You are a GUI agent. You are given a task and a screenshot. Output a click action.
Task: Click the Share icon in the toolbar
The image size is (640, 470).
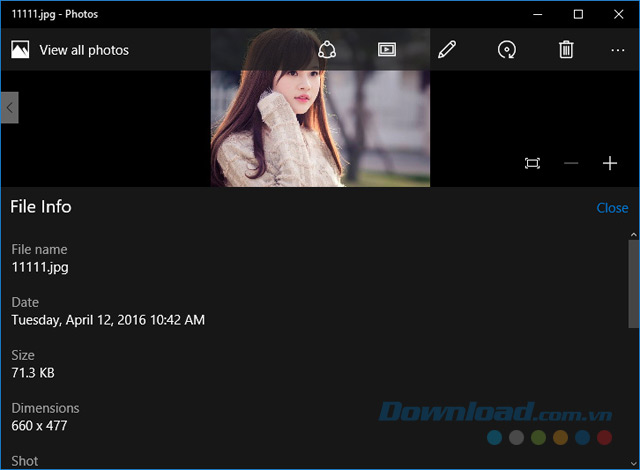click(x=327, y=50)
